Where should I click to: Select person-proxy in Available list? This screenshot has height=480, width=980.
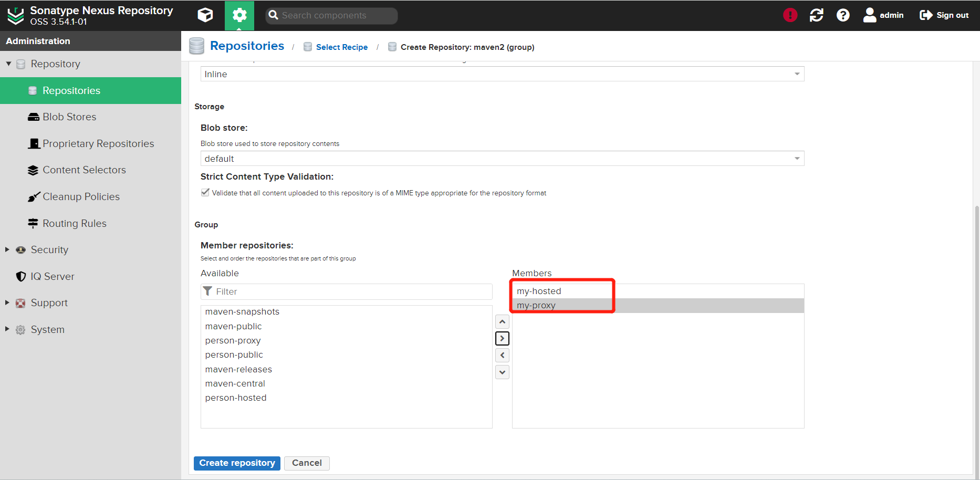[x=347, y=340]
